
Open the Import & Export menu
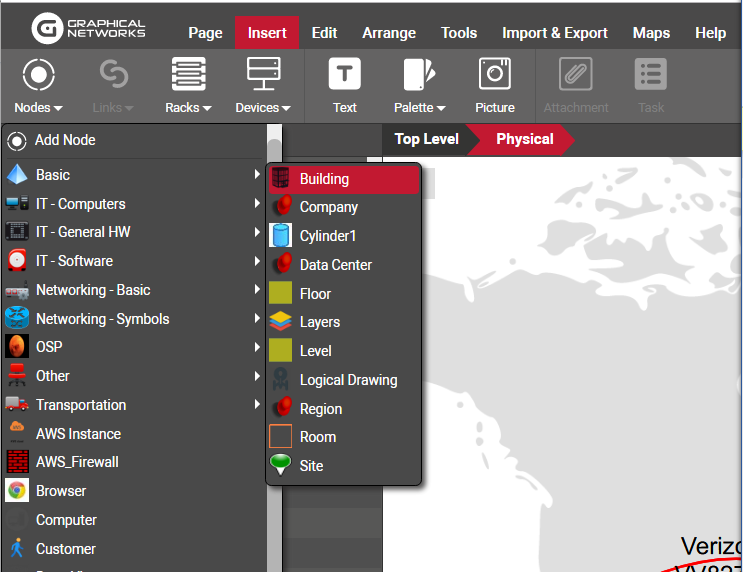coord(554,33)
